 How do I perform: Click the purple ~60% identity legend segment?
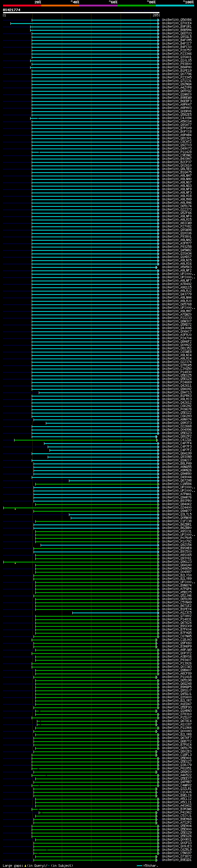click(98, 6)
